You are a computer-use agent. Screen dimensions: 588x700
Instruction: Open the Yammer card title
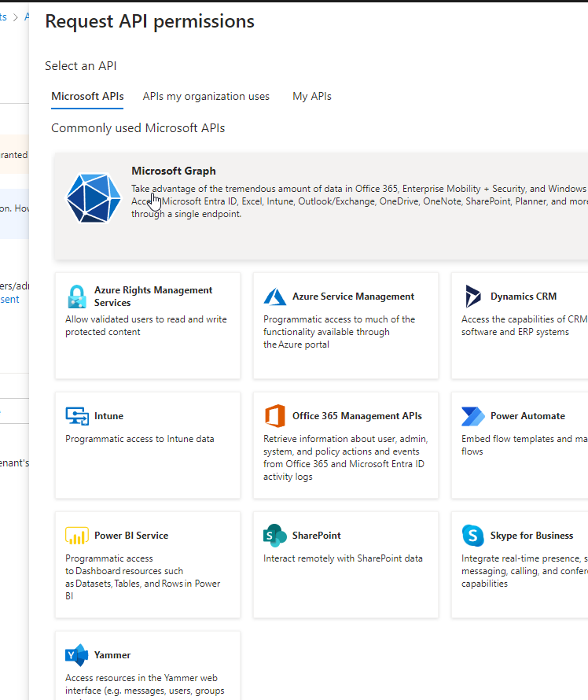(x=112, y=655)
